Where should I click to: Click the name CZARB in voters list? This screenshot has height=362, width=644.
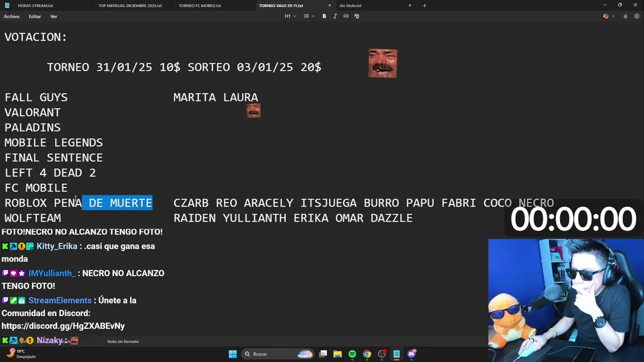(191, 203)
